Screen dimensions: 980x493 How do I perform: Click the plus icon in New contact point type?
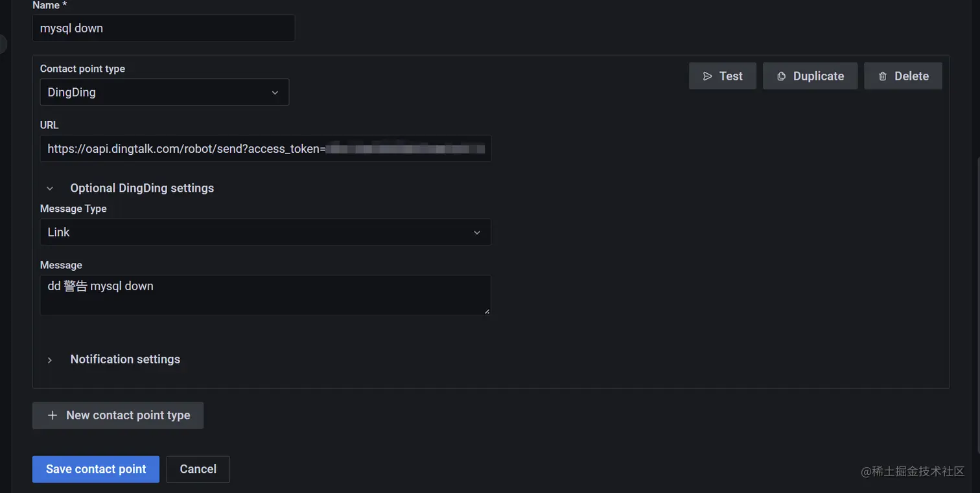point(52,415)
